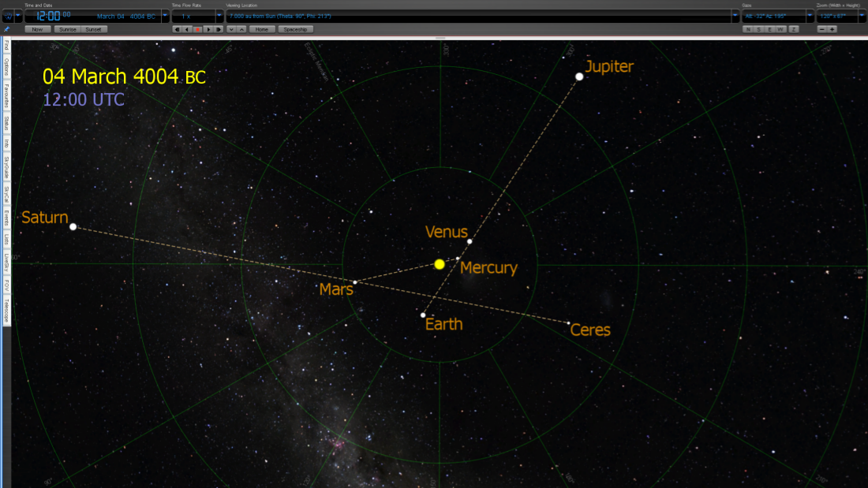Viewport: 868px width, 488px height.
Task: Click the Ceres label
Action: click(x=590, y=330)
